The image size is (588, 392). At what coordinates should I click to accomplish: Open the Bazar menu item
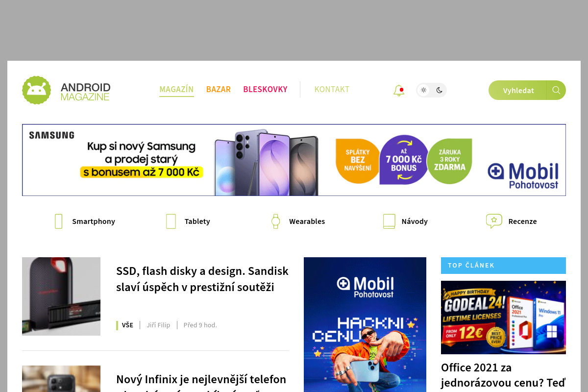[219, 89]
